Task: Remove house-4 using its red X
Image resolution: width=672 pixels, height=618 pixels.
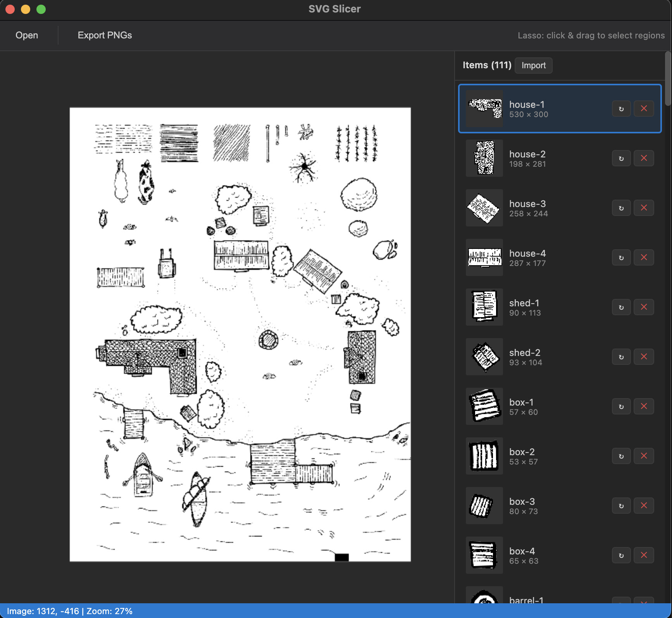Action: (x=644, y=257)
